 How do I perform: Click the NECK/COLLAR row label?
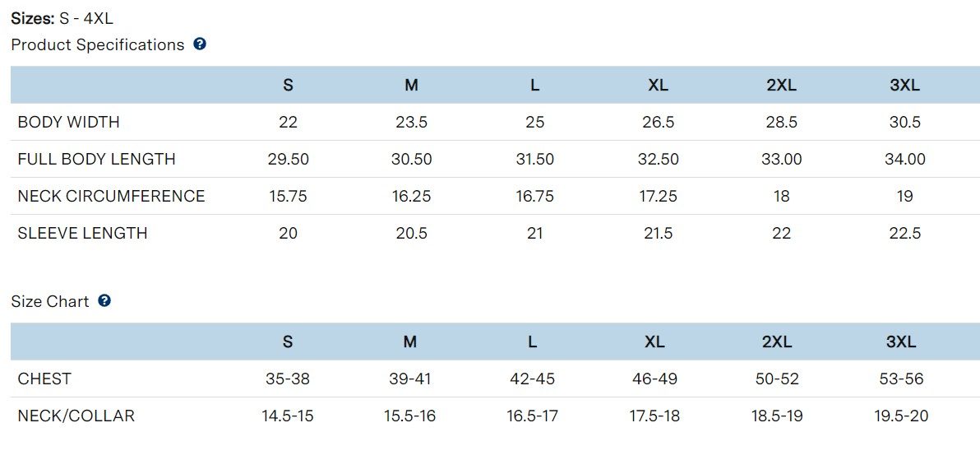point(76,416)
